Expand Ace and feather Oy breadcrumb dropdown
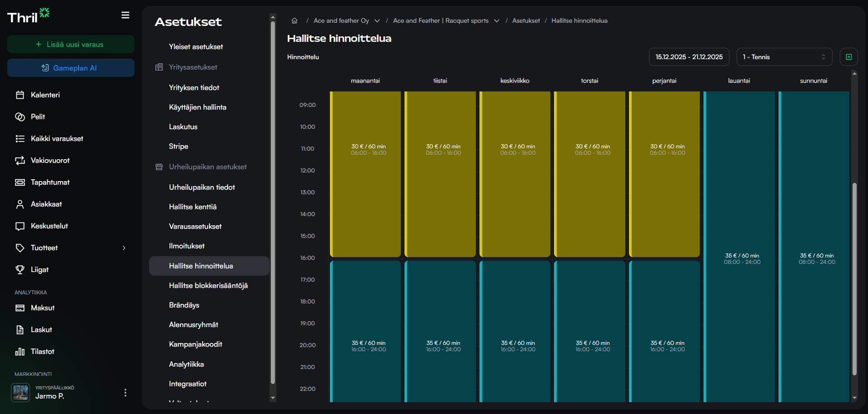This screenshot has height=414, width=868. (377, 21)
